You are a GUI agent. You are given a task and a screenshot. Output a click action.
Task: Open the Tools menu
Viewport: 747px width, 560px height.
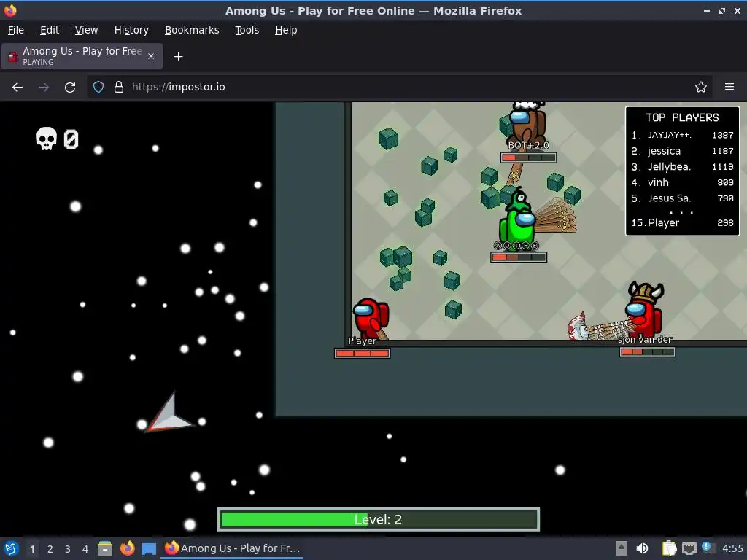click(x=247, y=30)
